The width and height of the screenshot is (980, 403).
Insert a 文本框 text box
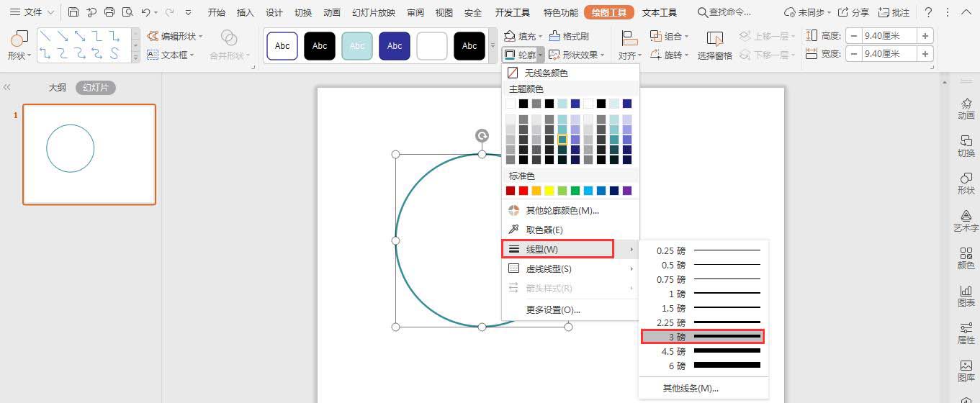click(170, 55)
